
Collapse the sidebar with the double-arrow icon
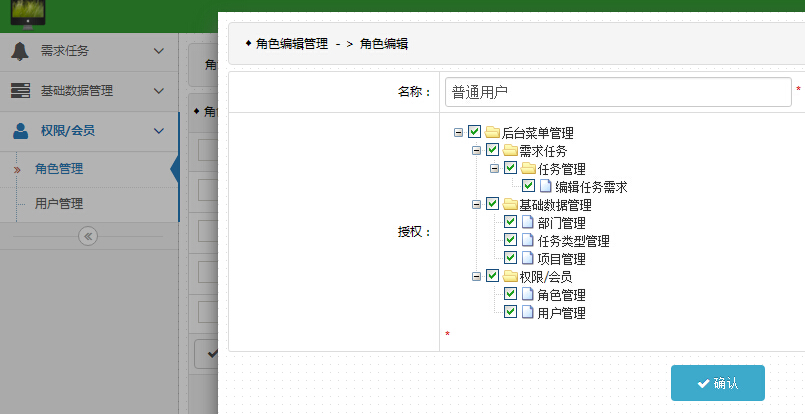(x=88, y=236)
